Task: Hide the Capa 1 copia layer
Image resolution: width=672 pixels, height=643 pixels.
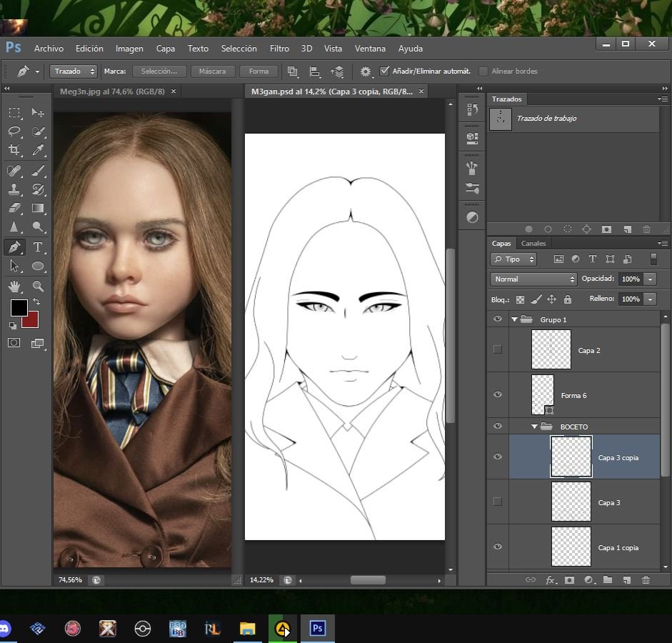Action: coord(498,547)
